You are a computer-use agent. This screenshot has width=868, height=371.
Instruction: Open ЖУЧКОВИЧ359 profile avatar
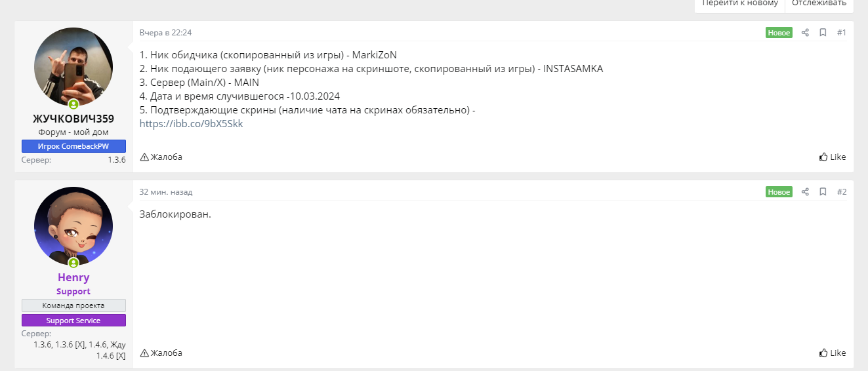73,67
